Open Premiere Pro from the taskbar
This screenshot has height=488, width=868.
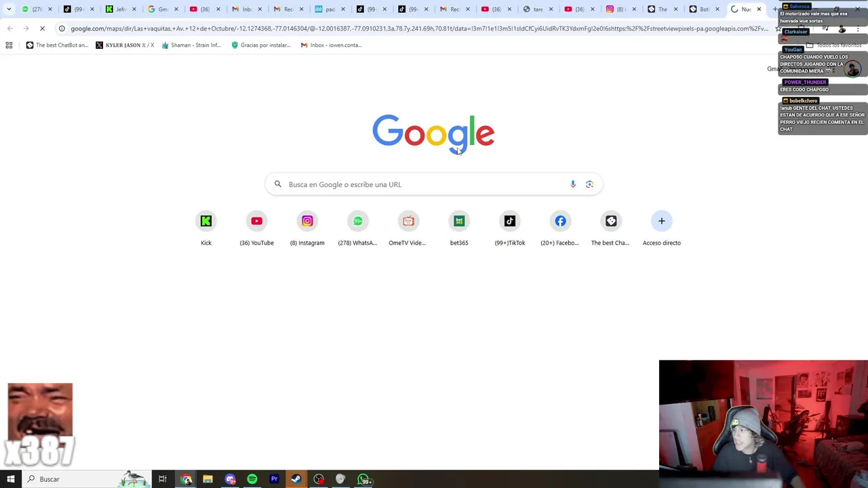point(275,479)
